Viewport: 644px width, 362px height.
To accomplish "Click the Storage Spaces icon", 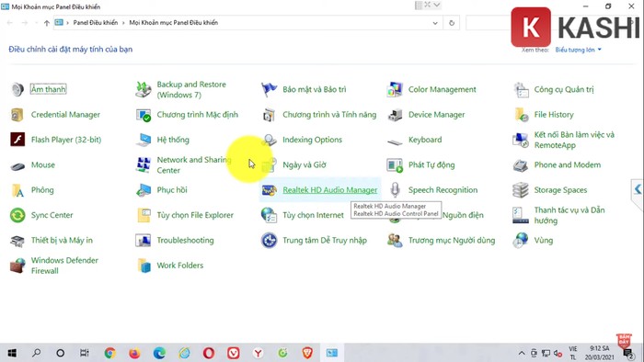I will (521, 190).
